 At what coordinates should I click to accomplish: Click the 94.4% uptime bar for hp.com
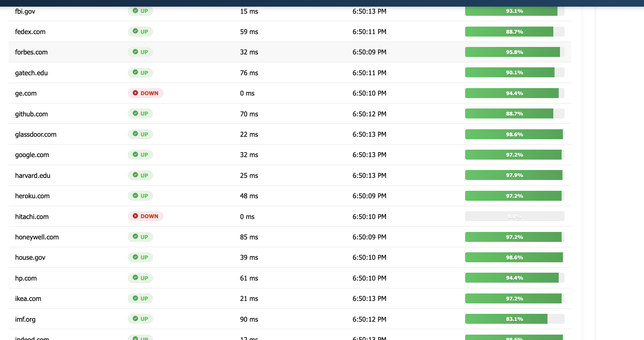pyautogui.click(x=515, y=278)
